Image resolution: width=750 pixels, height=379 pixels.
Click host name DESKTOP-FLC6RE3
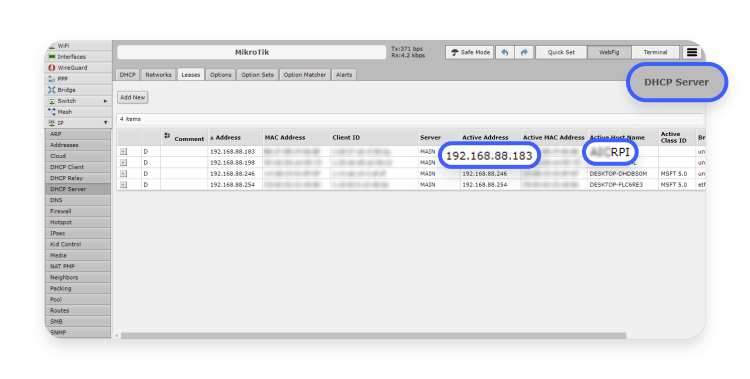[617, 185]
